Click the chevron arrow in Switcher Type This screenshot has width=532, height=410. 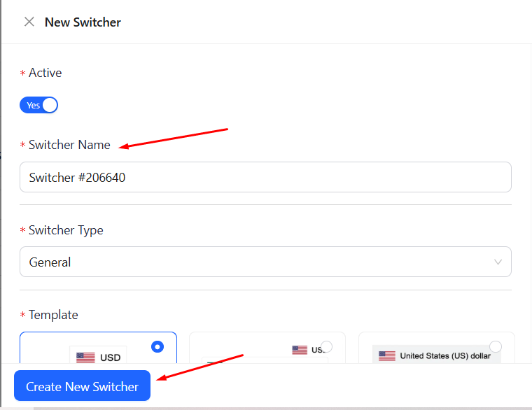coord(498,262)
